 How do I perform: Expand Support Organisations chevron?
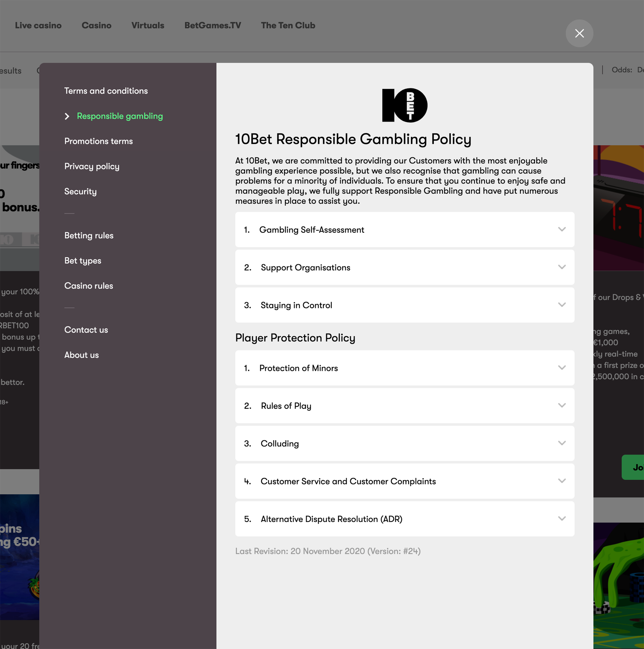562,267
